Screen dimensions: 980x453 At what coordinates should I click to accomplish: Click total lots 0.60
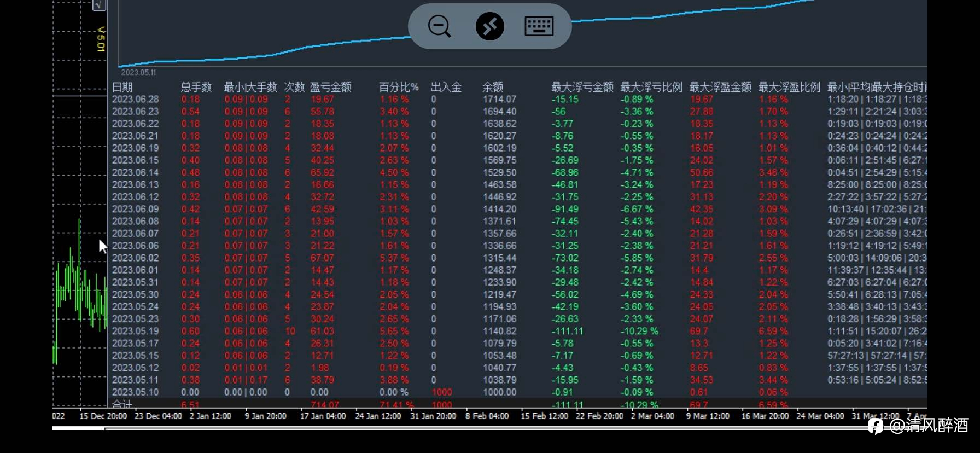pos(190,331)
